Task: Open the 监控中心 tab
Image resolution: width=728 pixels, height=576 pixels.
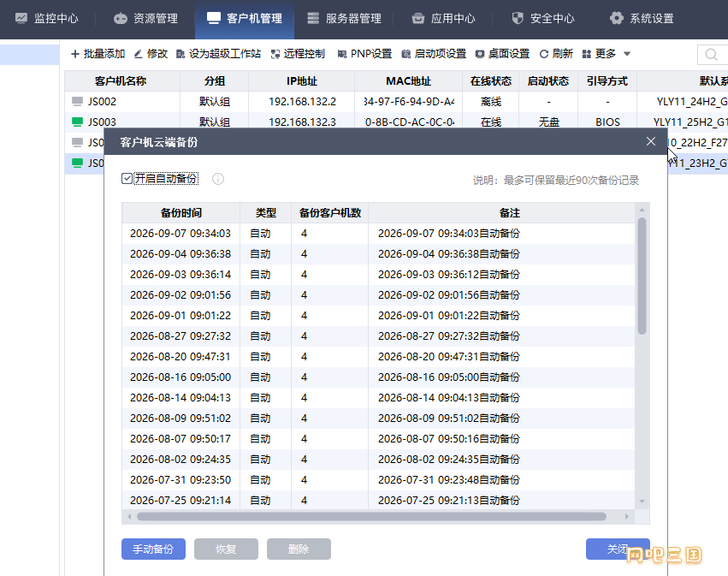Action: [x=46, y=19]
